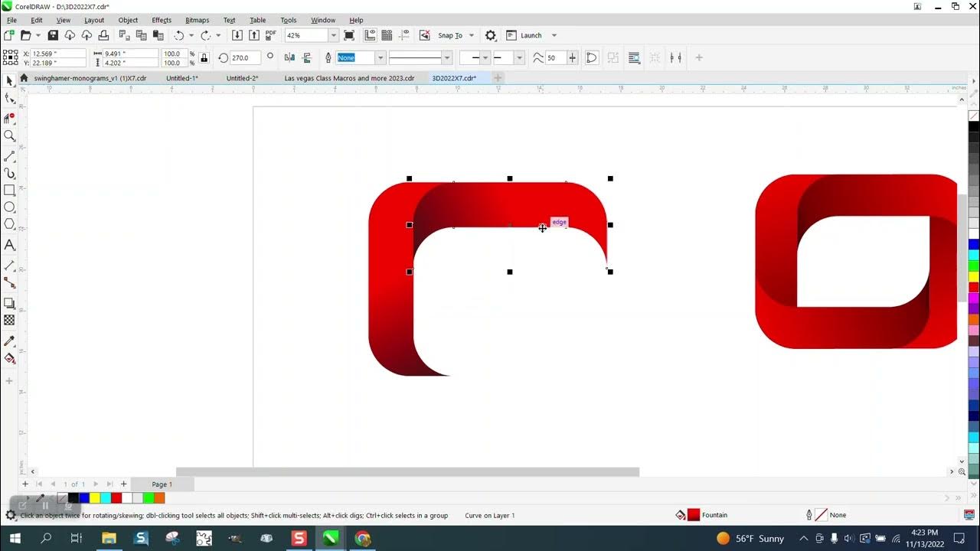Viewport: 980px width, 551px height.
Task: Click the Mirror vertically icon
Action: click(x=307, y=57)
